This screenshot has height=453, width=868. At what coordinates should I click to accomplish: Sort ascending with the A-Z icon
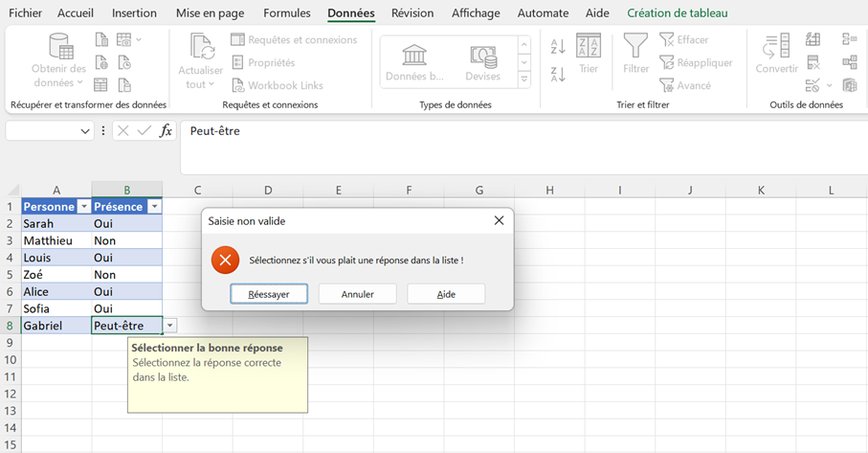[x=557, y=47]
